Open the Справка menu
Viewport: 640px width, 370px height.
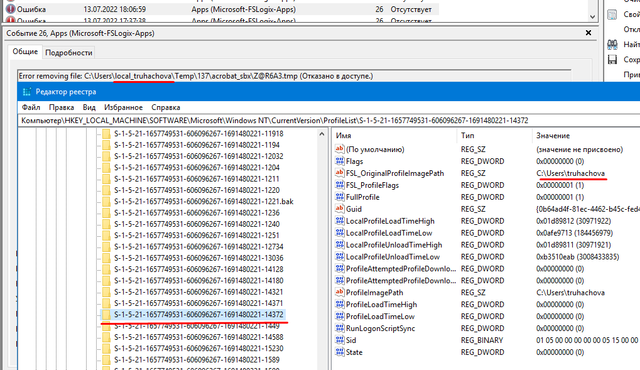pyautogui.click(x=166, y=107)
